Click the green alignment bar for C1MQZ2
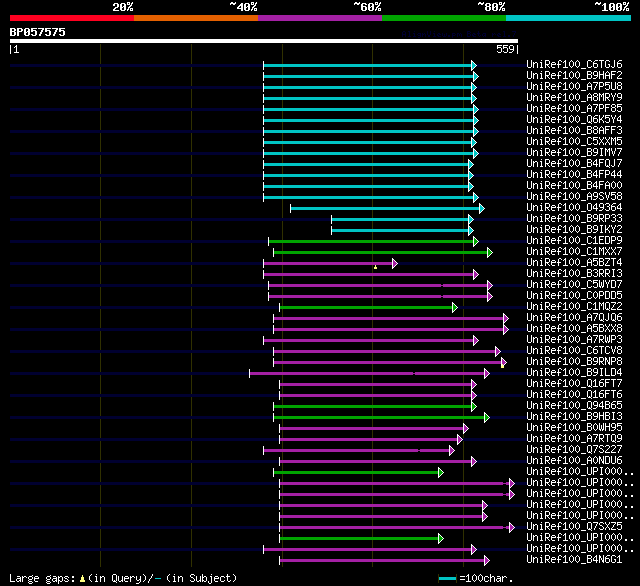The width and height of the screenshot is (640, 586). (x=368, y=308)
